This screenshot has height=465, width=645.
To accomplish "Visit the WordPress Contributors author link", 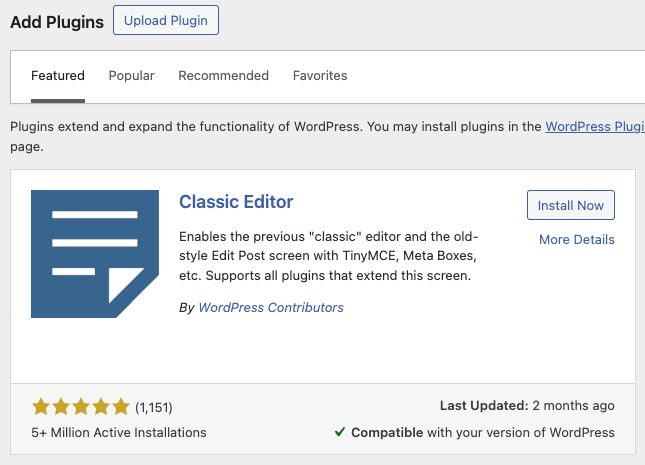I will pos(271,307).
